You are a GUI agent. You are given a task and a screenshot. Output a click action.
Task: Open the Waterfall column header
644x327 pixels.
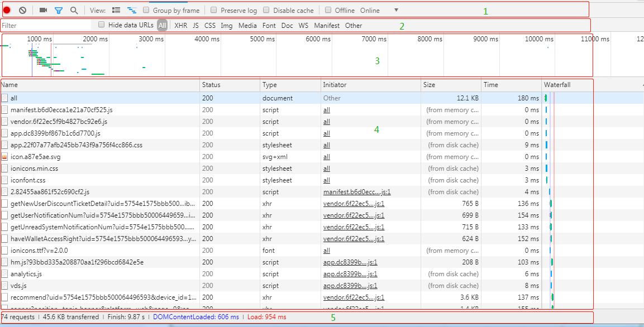(x=591, y=85)
